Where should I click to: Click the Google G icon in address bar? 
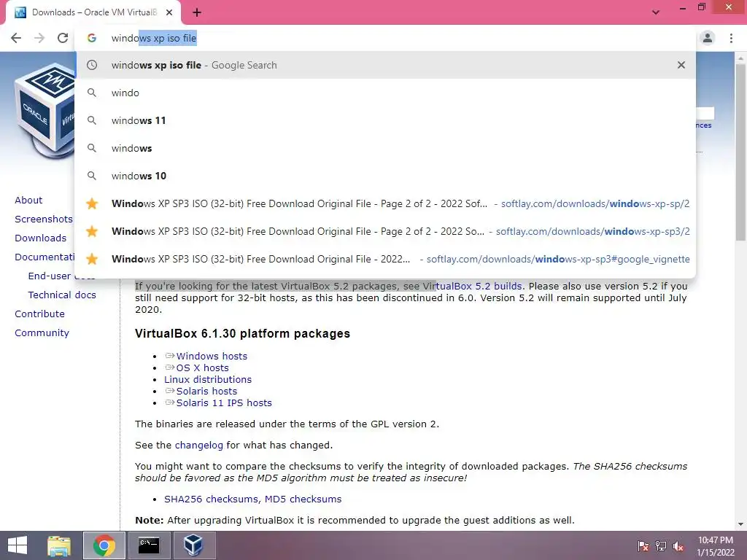pyautogui.click(x=91, y=38)
